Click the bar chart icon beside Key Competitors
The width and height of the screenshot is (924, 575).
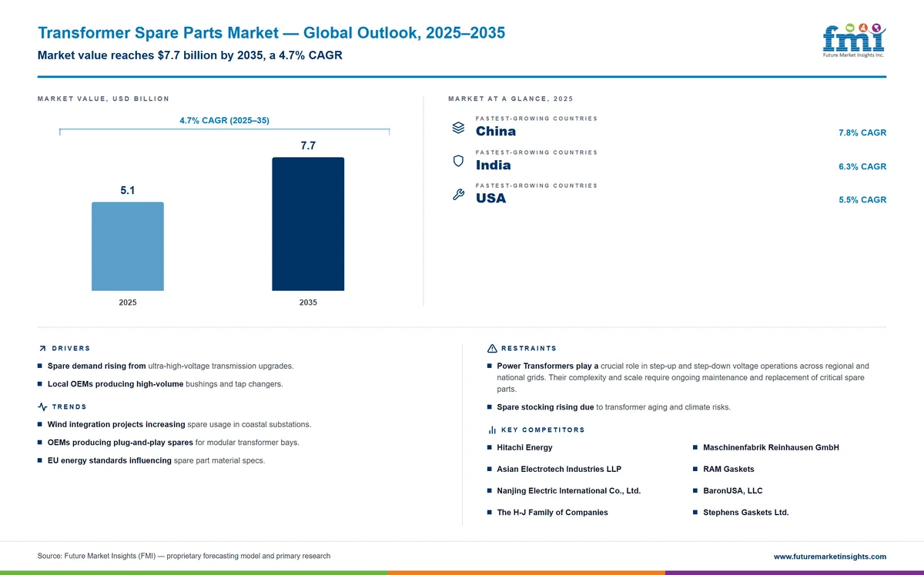(x=492, y=430)
